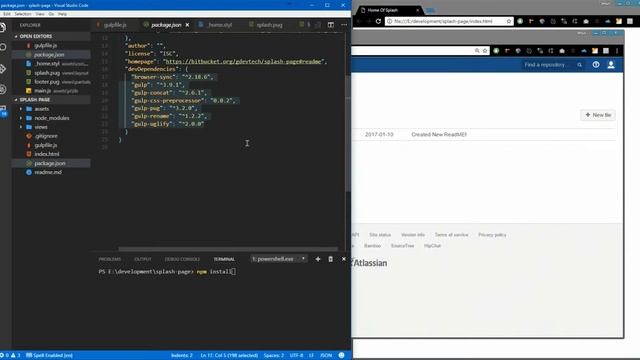This screenshot has width=640, height=360.
Task: Select the Home Of Splash browser tab
Action: click(390, 10)
